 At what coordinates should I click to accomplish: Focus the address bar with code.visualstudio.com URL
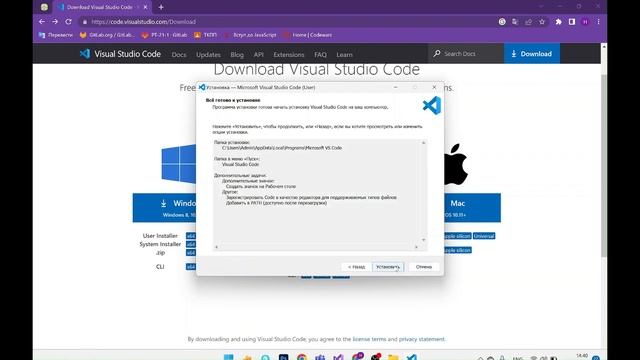click(286, 22)
